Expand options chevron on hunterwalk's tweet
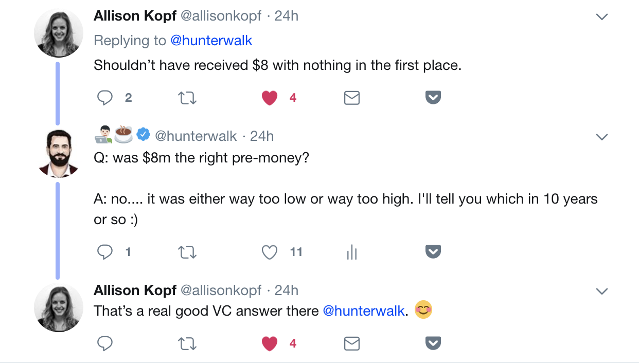 point(601,137)
